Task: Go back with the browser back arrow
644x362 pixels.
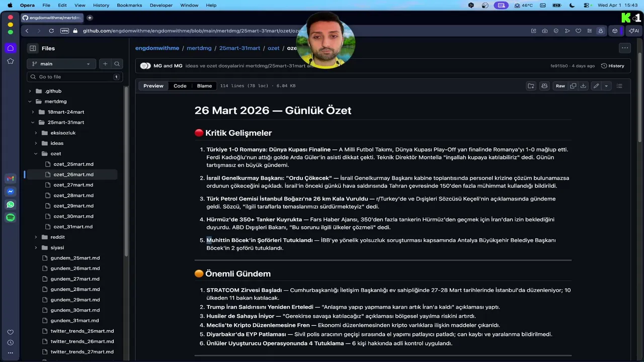Action: tap(27, 31)
